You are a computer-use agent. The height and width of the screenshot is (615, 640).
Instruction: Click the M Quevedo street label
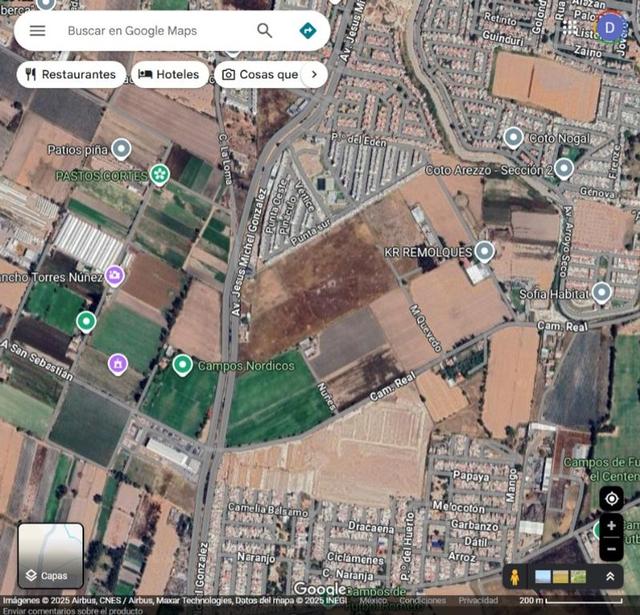426,328
